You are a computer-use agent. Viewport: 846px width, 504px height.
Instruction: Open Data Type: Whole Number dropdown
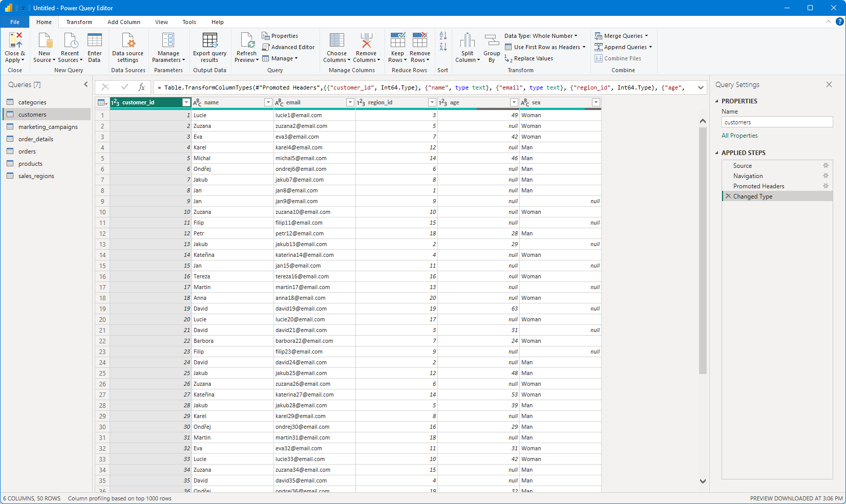click(x=541, y=36)
